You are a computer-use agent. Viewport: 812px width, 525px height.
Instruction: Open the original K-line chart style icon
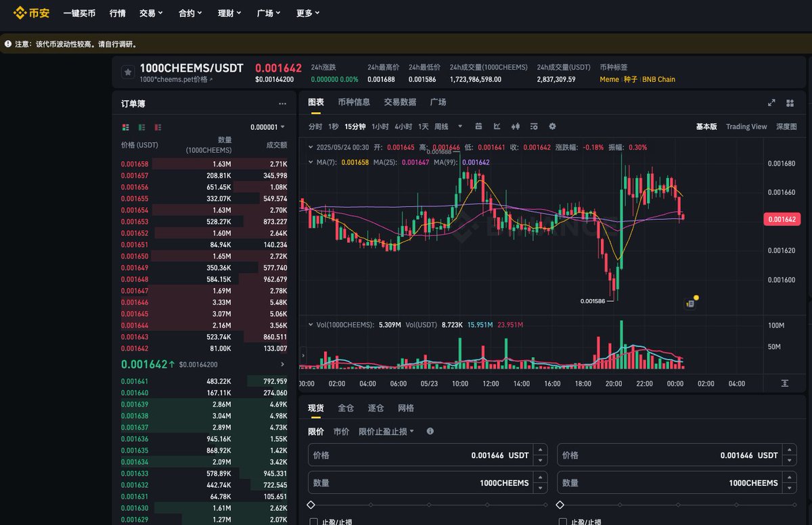[x=479, y=127]
